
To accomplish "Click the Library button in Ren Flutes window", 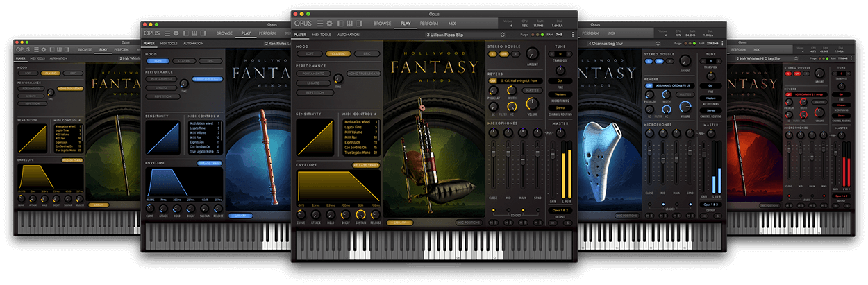I will [x=241, y=215].
